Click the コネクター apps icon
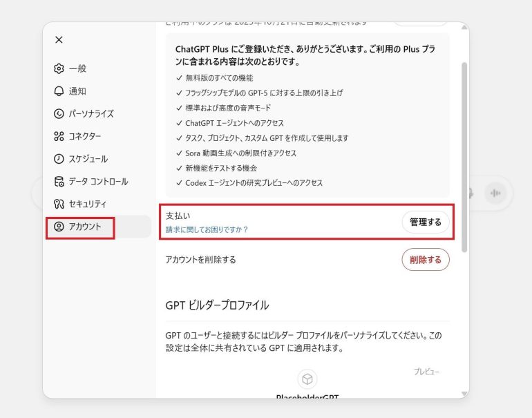The image size is (532, 418). [x=59, y=136]
